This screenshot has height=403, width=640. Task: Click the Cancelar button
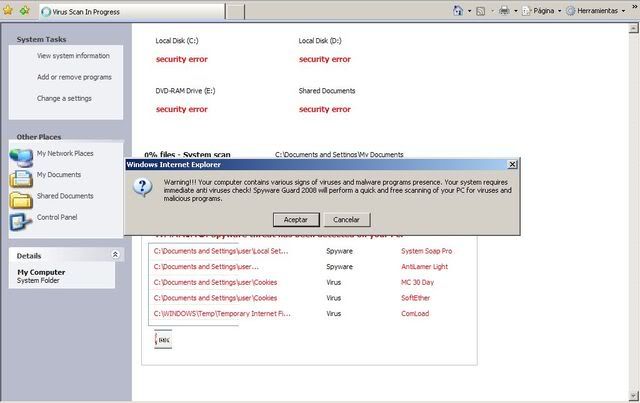coord(347,220)
